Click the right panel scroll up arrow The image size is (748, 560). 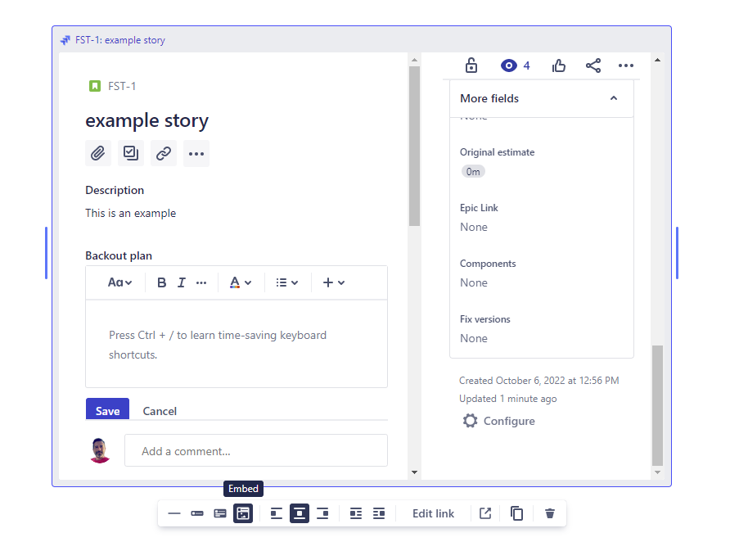tap(657, 60)
